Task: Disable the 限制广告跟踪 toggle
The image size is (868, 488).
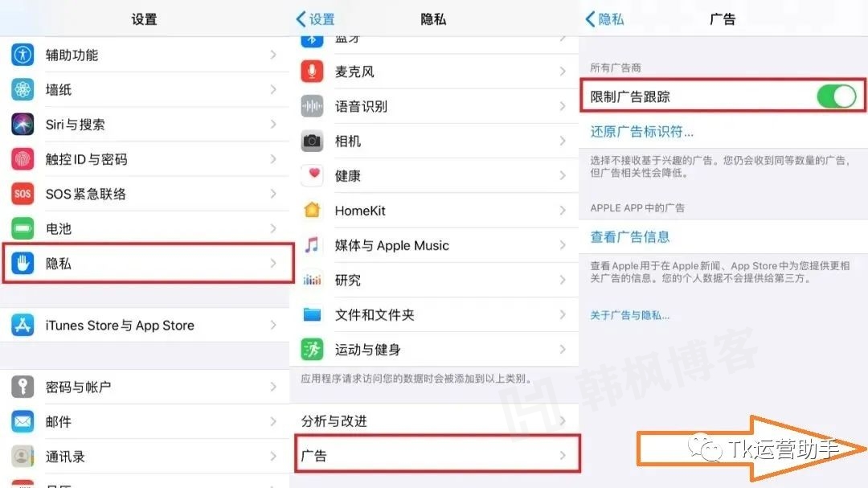Action: (836, 95)
